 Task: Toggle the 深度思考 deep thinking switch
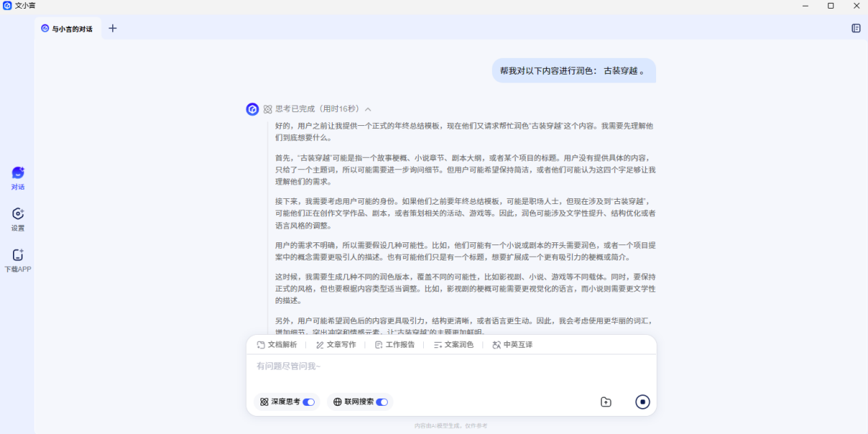coord(309,401)
